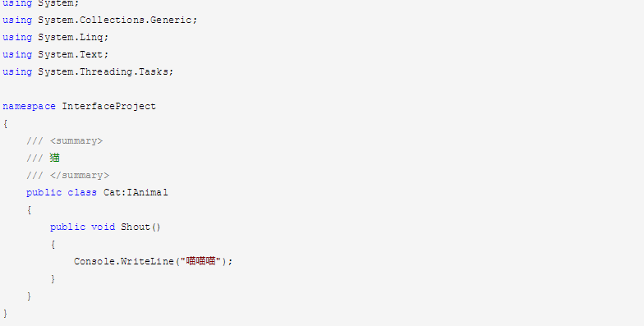Click the namespace keyword
644x326 pixels.
coord(30,107)
